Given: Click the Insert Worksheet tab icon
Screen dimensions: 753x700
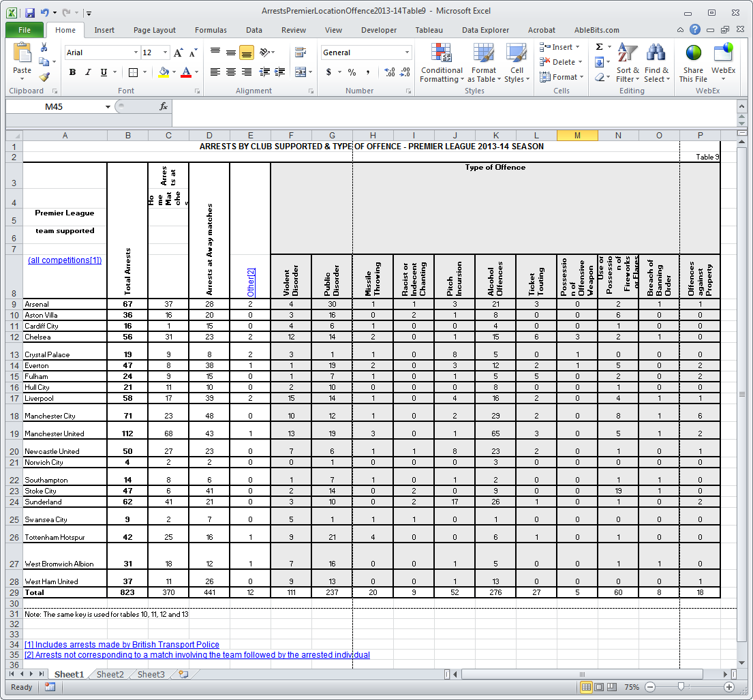Looking at the screenshot, I should pyautogui.click(x=183, y=675).
